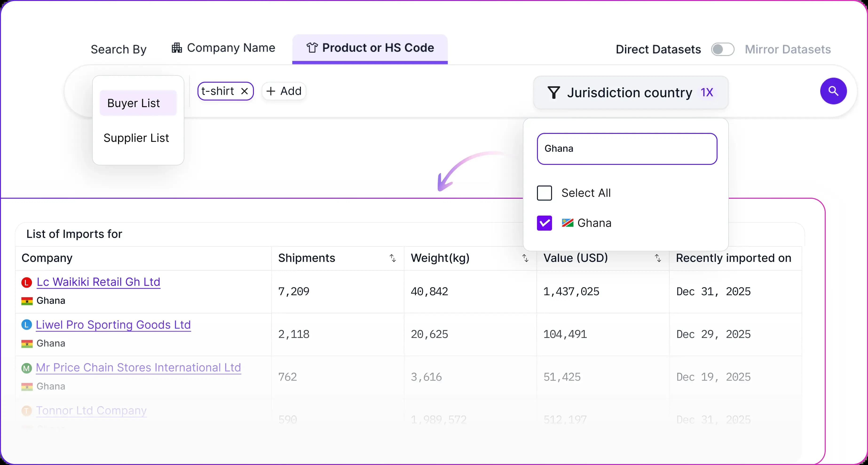The height and width of the screenshot is (465, 868).
Task: Check the Select All checkbox
Action: pyautogui.click(x=544, y=193)
